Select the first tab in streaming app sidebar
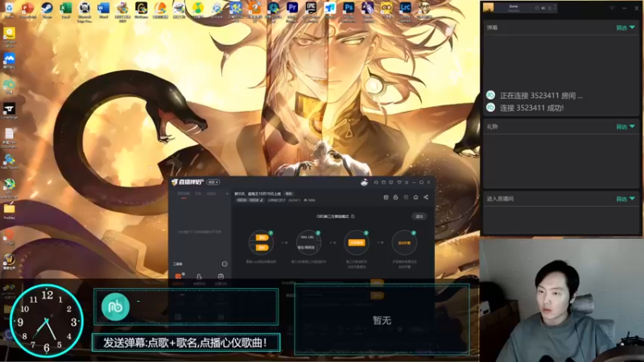 click(184, 193)
